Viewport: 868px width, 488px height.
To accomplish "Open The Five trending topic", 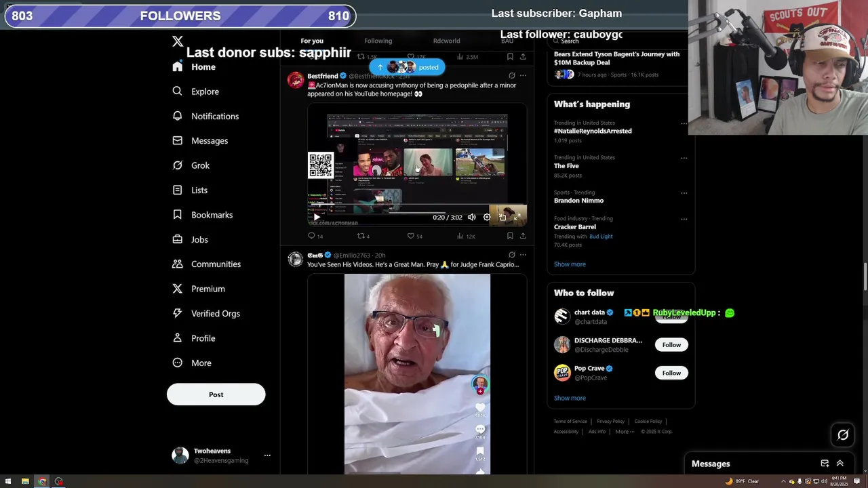I will (566, 166).
